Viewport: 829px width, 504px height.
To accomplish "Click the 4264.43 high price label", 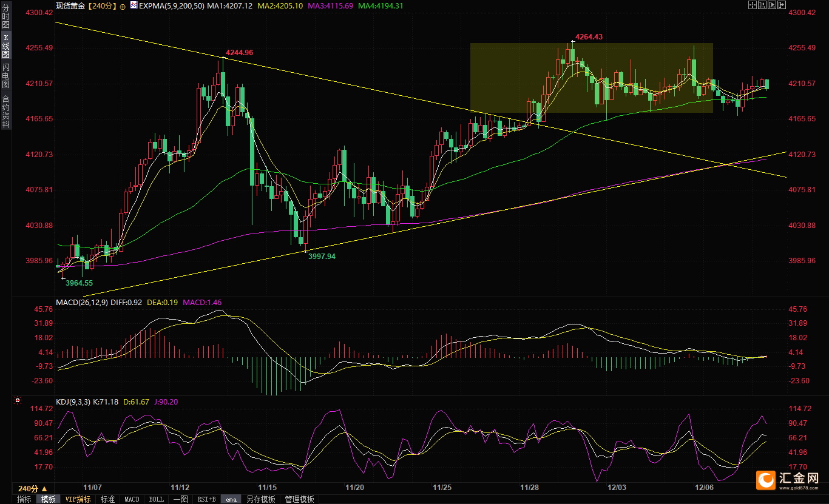I will coord(587,37).
